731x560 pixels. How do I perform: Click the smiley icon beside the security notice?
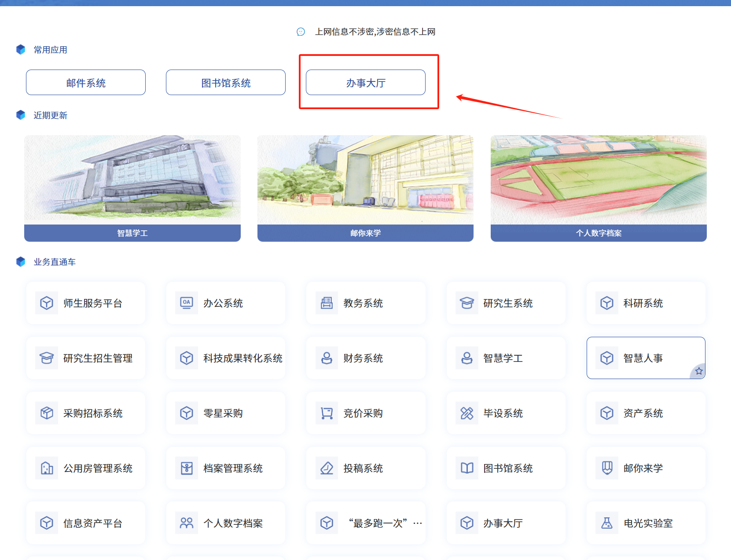click(301, 32)
